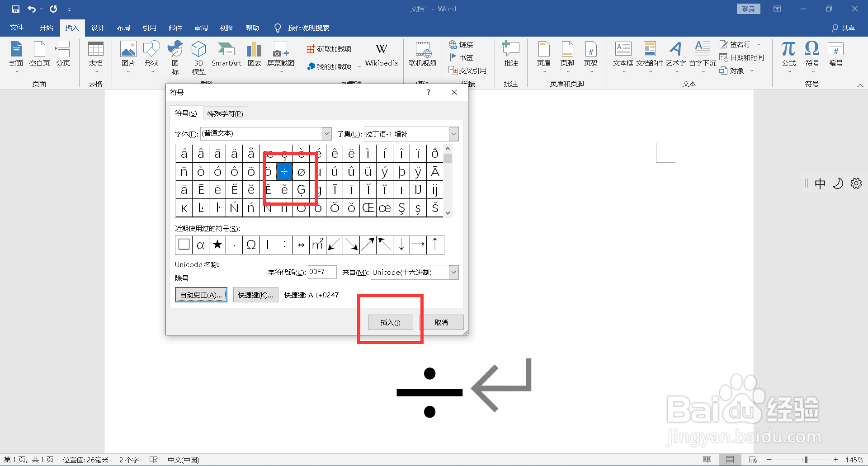
Task: Open the Footer (页脚) menu
Action: tap(567, 56)
